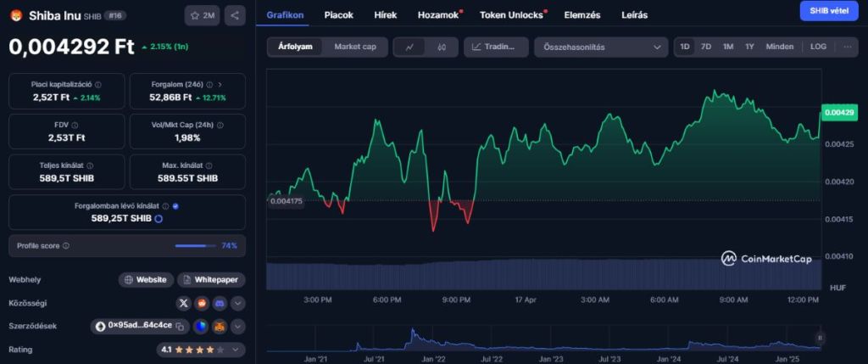
Task: Open the X (Twitter) social link
Action: pyautogui.click(x=183, y=303)
